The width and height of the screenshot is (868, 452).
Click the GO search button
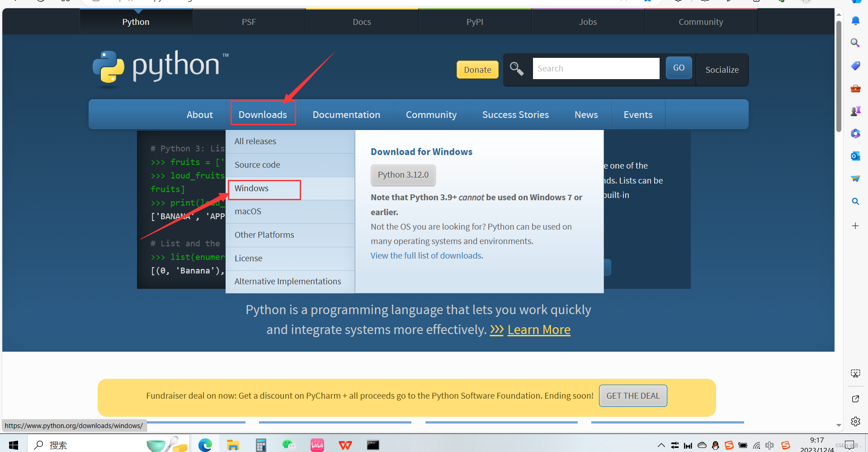(x=679, y=68)
